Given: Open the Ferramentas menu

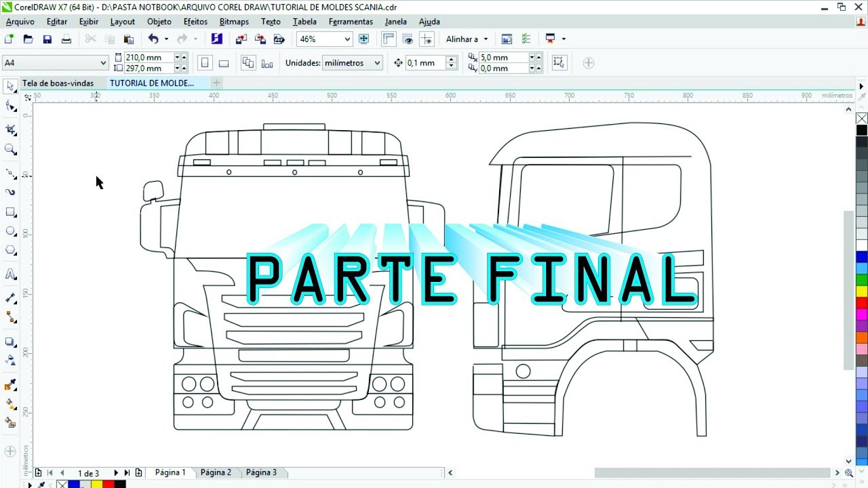Looking at the screenshot, I should point(351,22).
